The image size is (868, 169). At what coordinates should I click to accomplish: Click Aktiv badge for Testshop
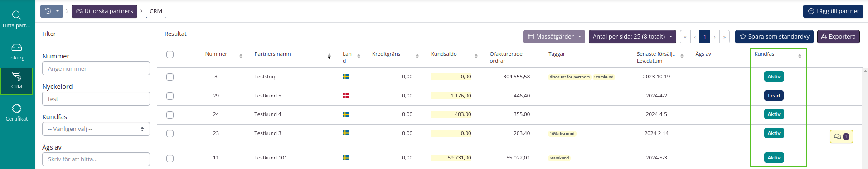pos(774,77)
